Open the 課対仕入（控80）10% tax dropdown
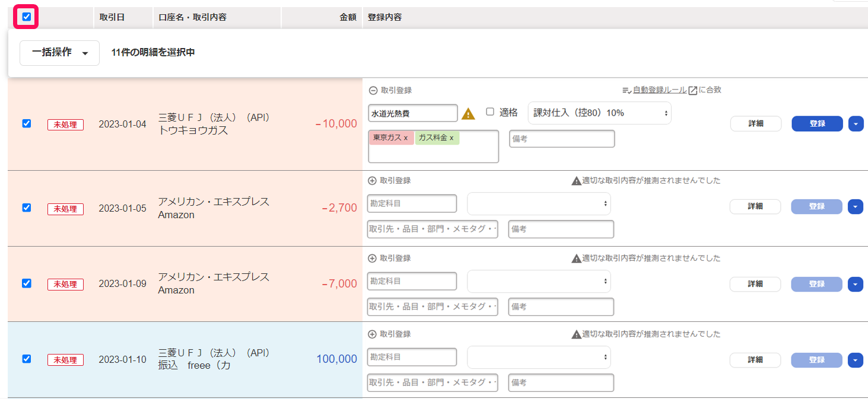Image resolution: width=868 pixels, height=399 pixels. [x=599, y=113]
